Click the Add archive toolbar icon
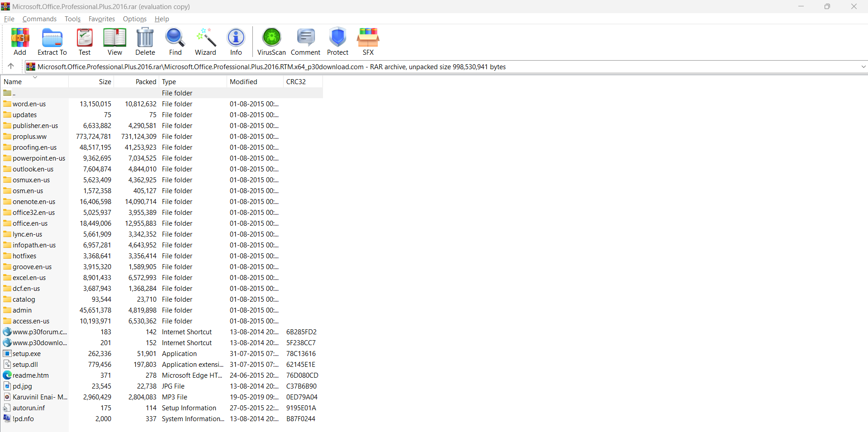The height and width of the screenshot is (432, 868). coord(20,41)
